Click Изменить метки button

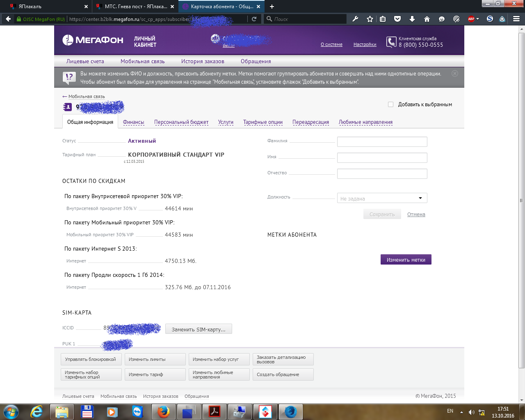[406, 260]
